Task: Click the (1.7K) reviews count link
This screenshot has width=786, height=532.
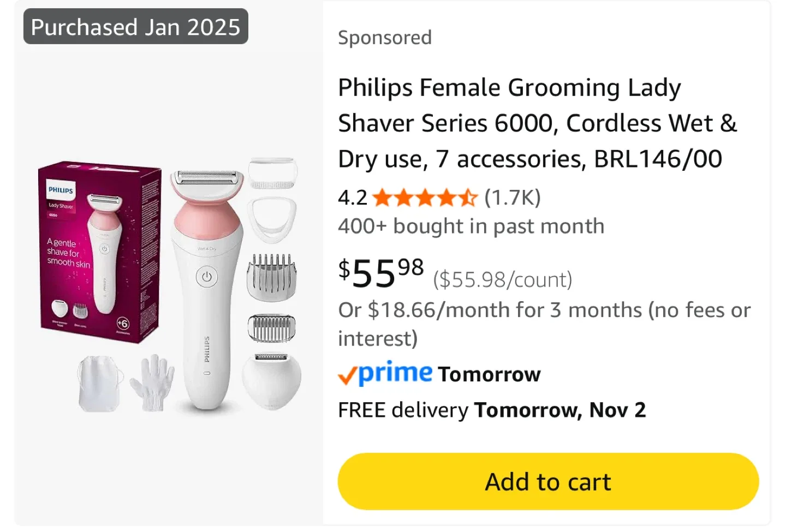Action: pyautogui.click(x=511, y=198)
